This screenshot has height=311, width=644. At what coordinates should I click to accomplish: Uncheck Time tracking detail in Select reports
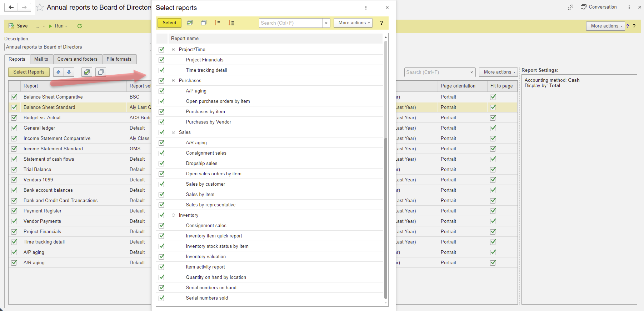(x=161, y=70)
